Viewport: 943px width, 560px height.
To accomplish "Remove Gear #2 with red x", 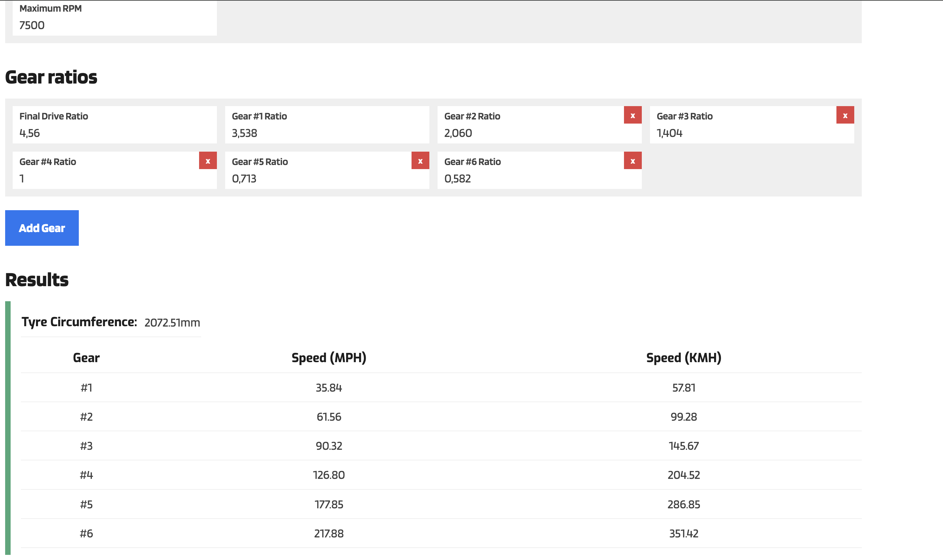I will [x=632, y=115].
